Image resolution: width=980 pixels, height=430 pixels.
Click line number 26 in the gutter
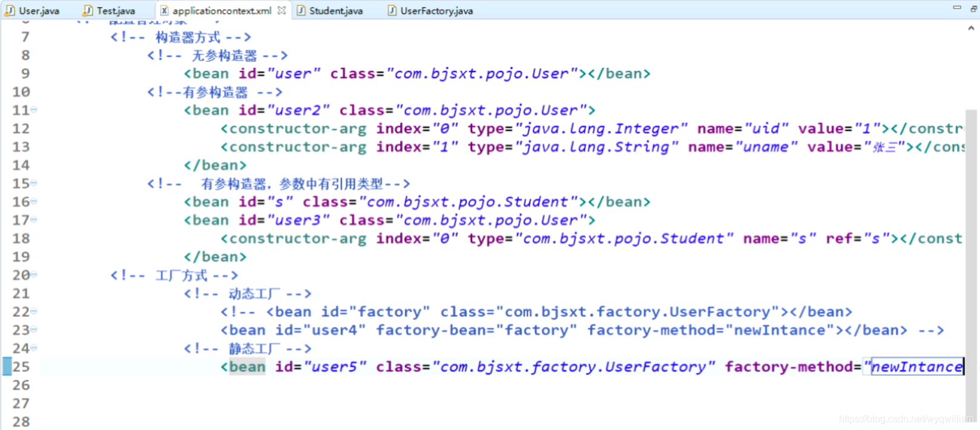click(21, 385)
